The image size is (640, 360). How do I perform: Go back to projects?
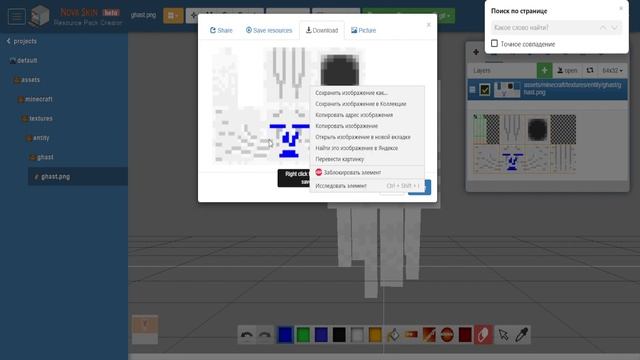click(22, 41)
